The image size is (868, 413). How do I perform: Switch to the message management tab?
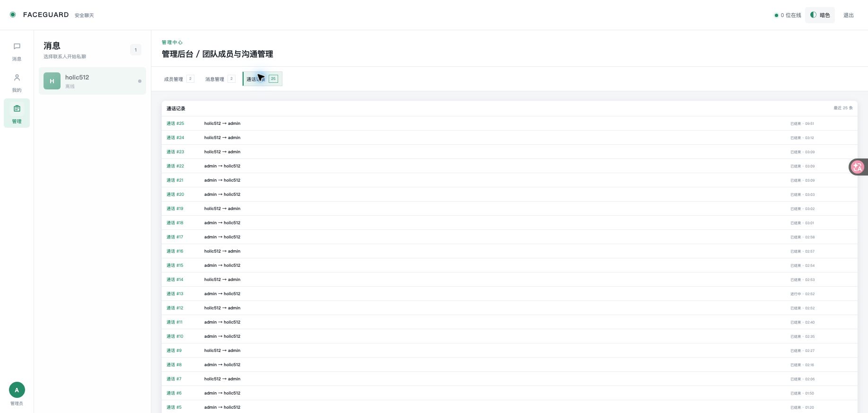click(220, 79)
